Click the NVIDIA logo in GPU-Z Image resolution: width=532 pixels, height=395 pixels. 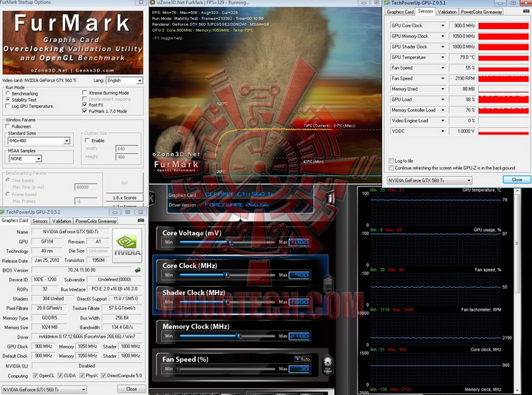pyautogui.click(x=127, y=246)
